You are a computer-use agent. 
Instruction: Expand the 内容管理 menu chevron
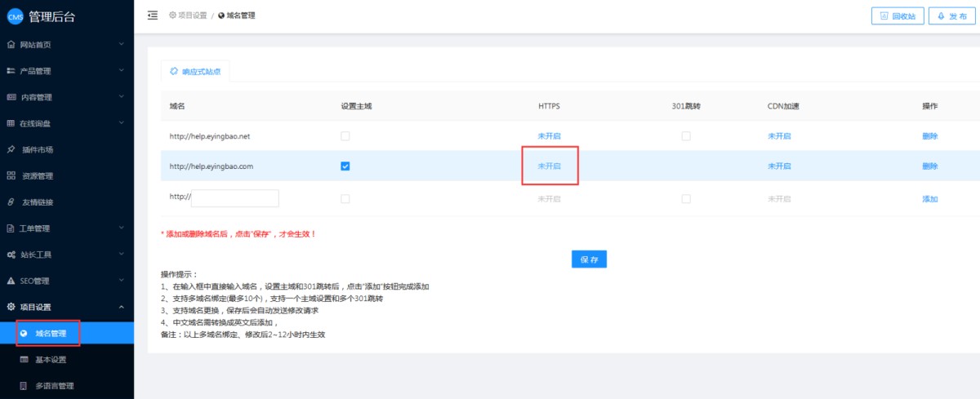pos(121,97)
